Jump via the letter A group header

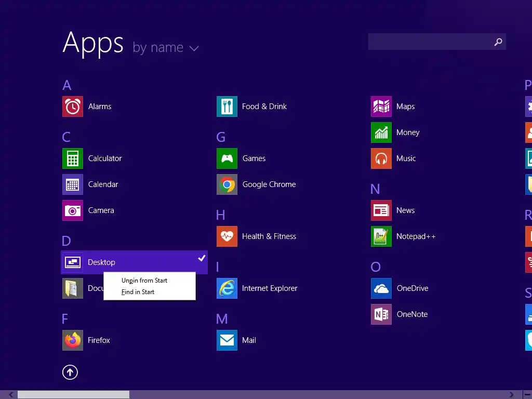pyautogui.click(x=67, y=85)
